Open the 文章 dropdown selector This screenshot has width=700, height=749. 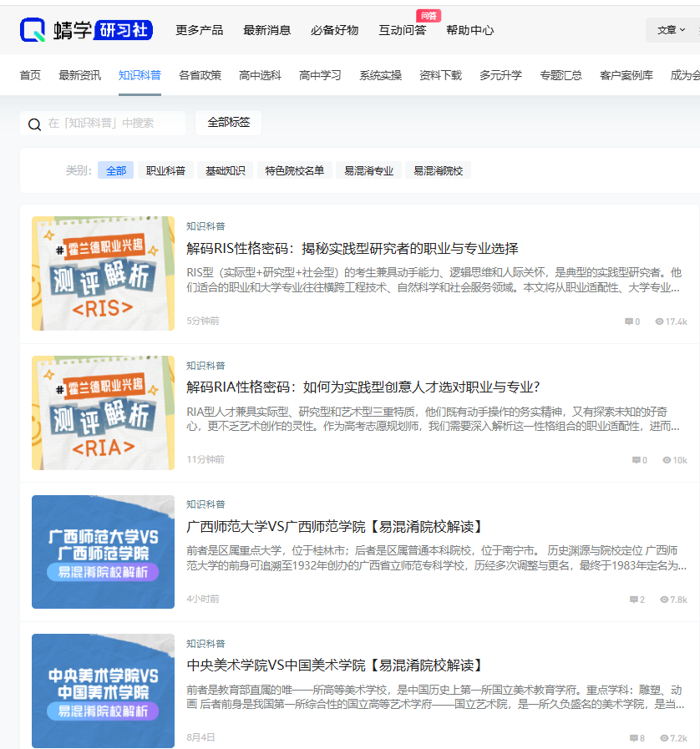click(x=671, y=30)
